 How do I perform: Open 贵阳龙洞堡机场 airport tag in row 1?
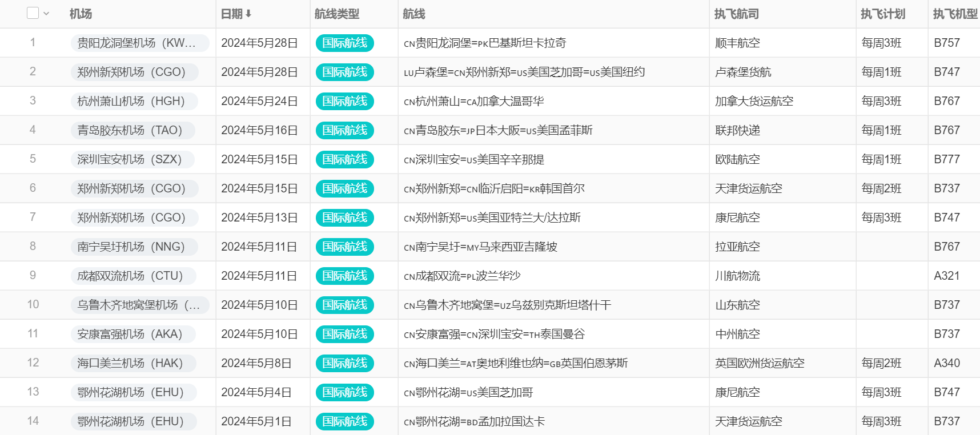coord(140,43)
